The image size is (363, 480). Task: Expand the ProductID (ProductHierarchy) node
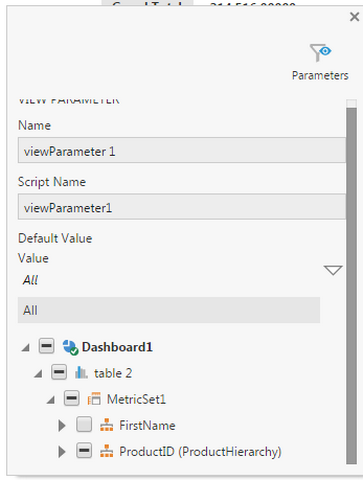tap(62, 452)
